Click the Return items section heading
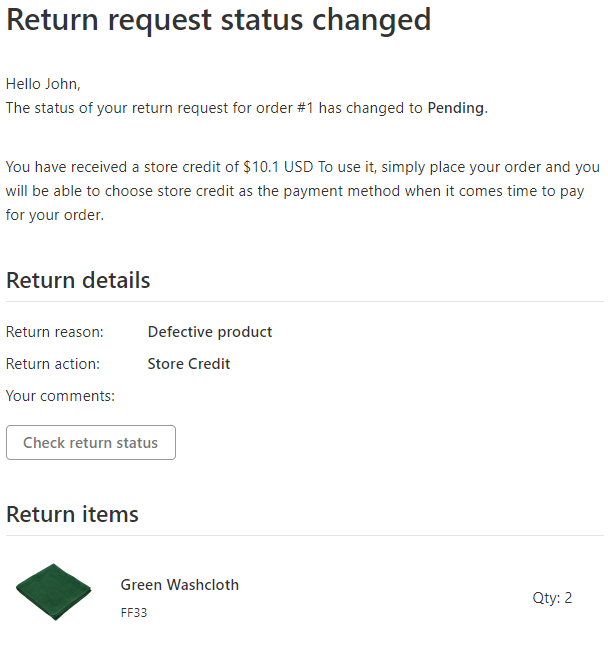 pyautogui.click(x=72, y=514)
